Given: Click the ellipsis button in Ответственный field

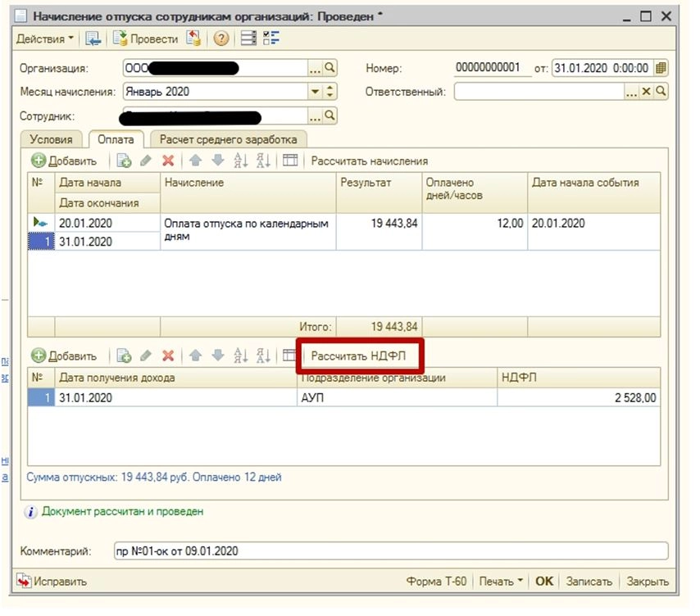Looking at the screenshot, I should [631, 92].
